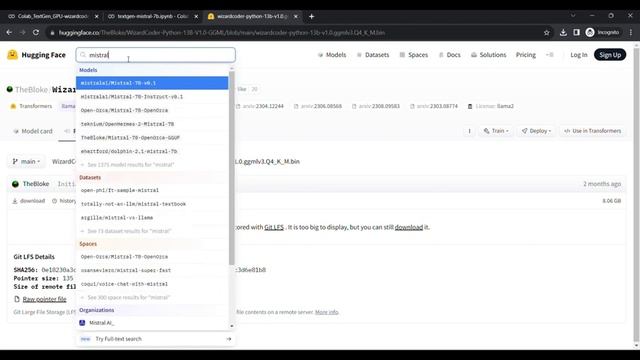Open the Raw pointer file link
The image size is (640, 360).
pyautogui.click(x=44, y=299)
